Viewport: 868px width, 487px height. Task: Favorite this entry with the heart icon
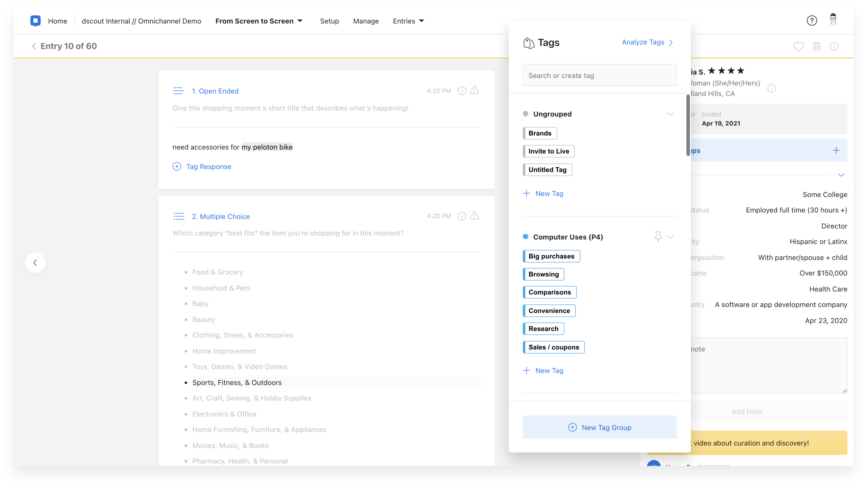point(798,46)
